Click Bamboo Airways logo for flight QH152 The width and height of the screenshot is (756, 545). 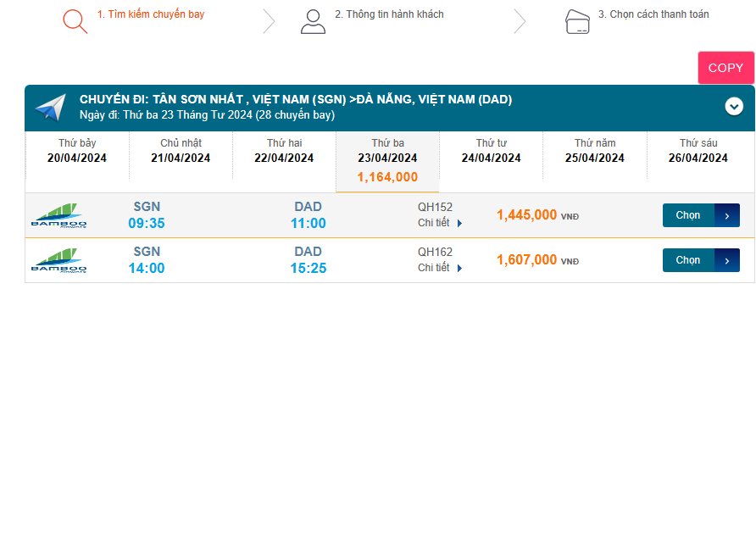coord(58,215)
